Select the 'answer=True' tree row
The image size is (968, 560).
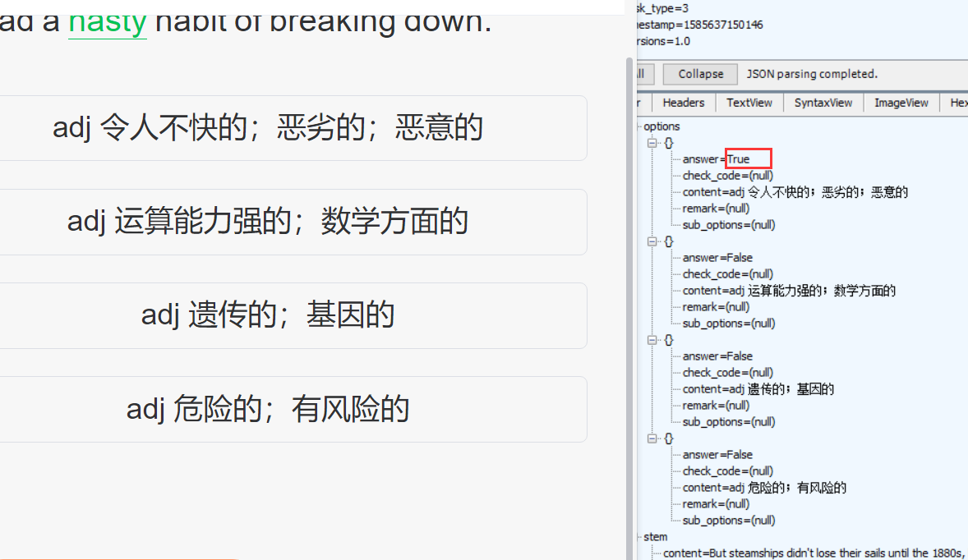(x=716, y=159)
